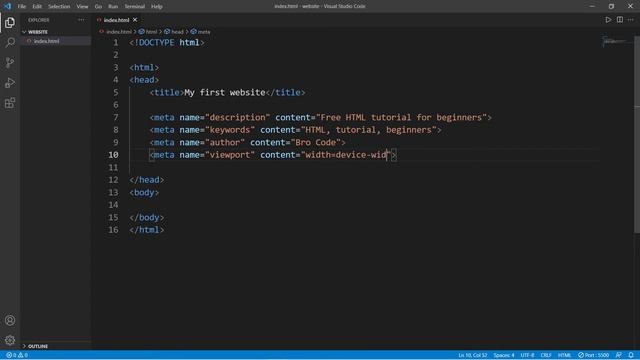The height and width of the screenshot is (360, 640).
Task: Click 'viewport' attribute value on line 10
Action: click(x=230, y=155)
